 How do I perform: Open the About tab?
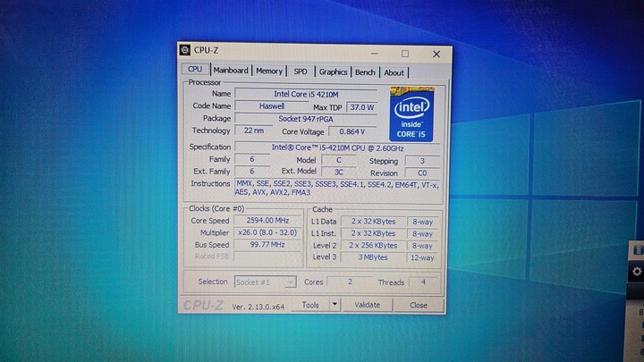394,72
